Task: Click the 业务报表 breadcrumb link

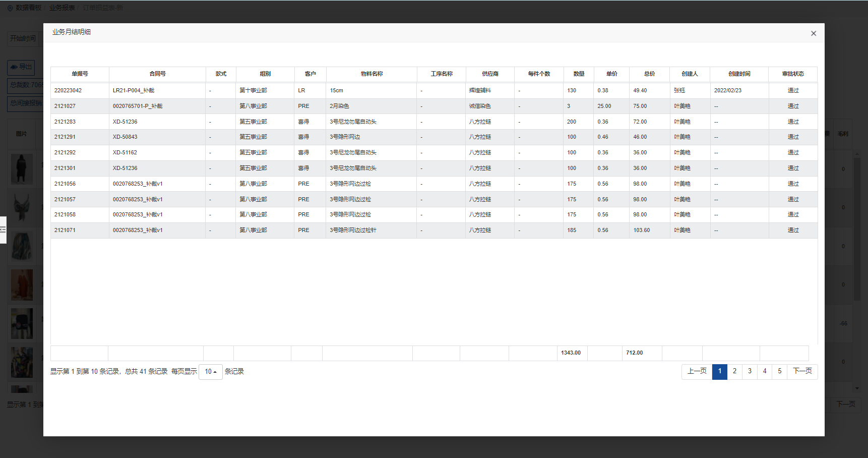Action: click(x=62, y=8)
